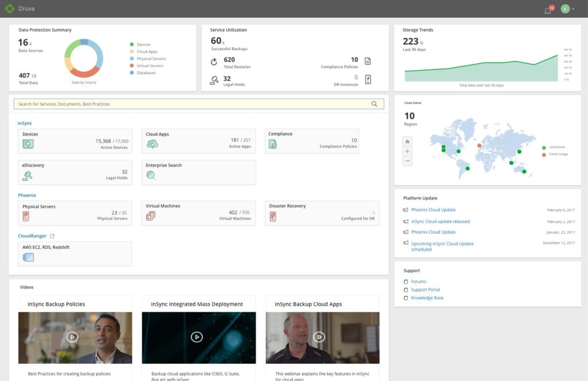
Task: Select the Devices legend color dot
Action: point(131,44)
